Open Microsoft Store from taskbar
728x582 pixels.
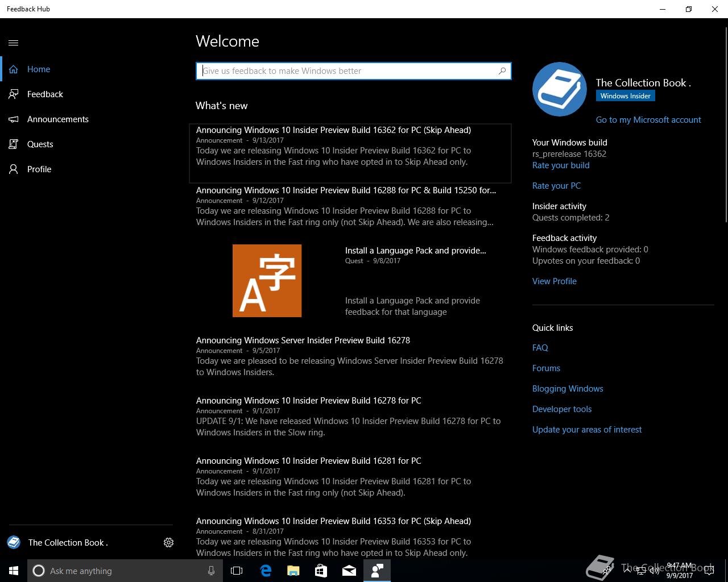pyautogui.click(x=321, y=571)
